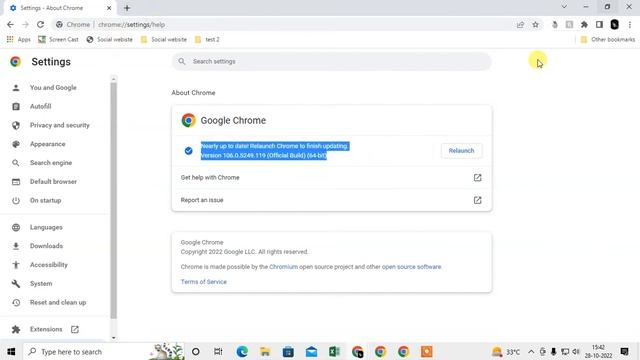Go to Downloads settings
The width and height of the screenshot is (640, 360).
point(46,246)
